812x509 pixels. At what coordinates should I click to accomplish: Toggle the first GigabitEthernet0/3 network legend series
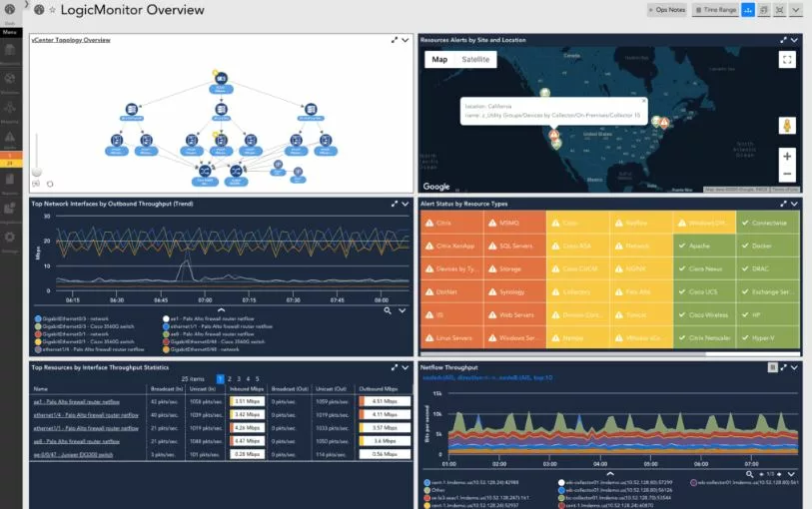coord(72,318)
